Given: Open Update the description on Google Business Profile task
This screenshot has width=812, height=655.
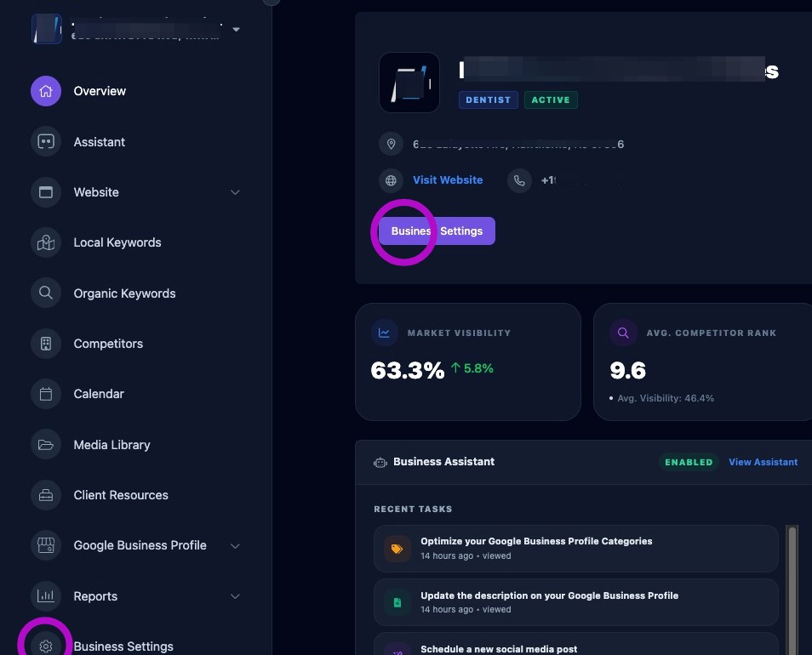Looking at the screenshot, I should [576, 602].
